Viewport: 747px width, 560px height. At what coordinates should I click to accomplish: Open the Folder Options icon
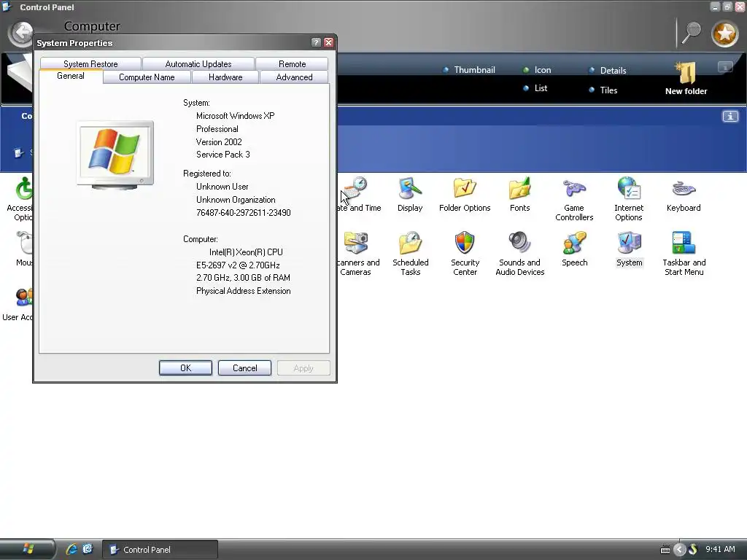coord(465,194)
